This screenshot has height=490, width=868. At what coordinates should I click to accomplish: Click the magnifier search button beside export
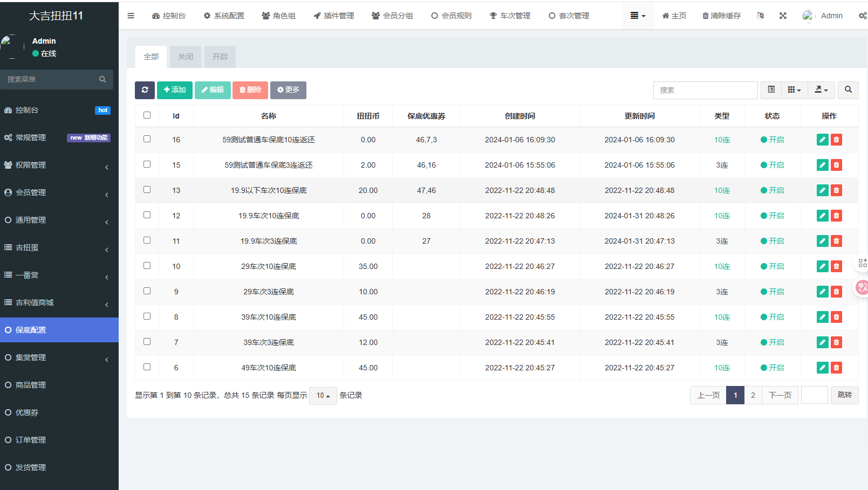[848, 90]
